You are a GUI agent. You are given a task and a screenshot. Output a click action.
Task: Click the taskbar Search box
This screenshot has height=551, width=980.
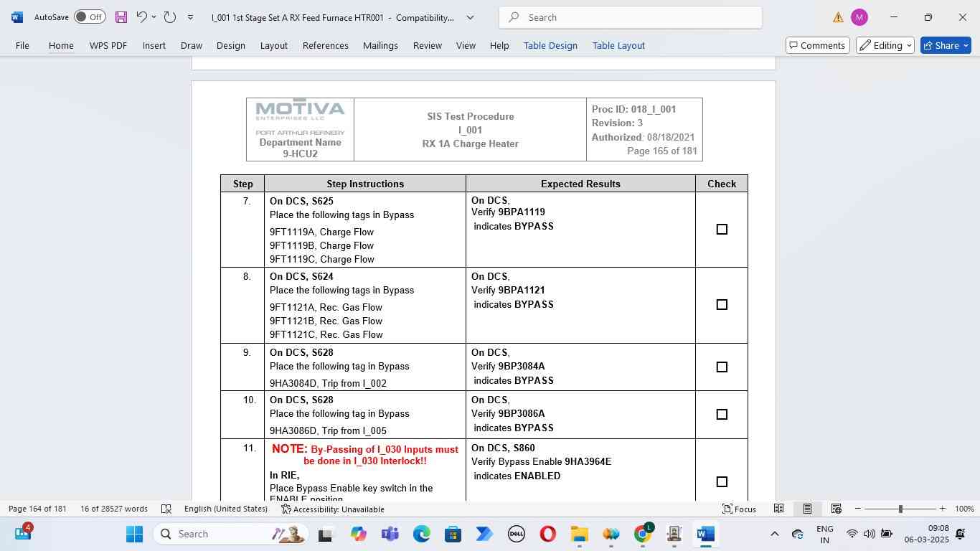232,534
